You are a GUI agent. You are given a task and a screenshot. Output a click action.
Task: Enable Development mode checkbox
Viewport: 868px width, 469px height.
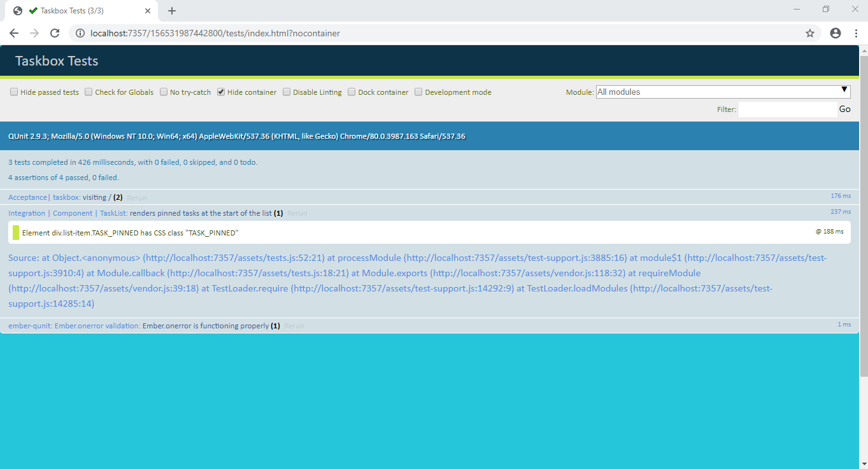[x=418, y=92]
